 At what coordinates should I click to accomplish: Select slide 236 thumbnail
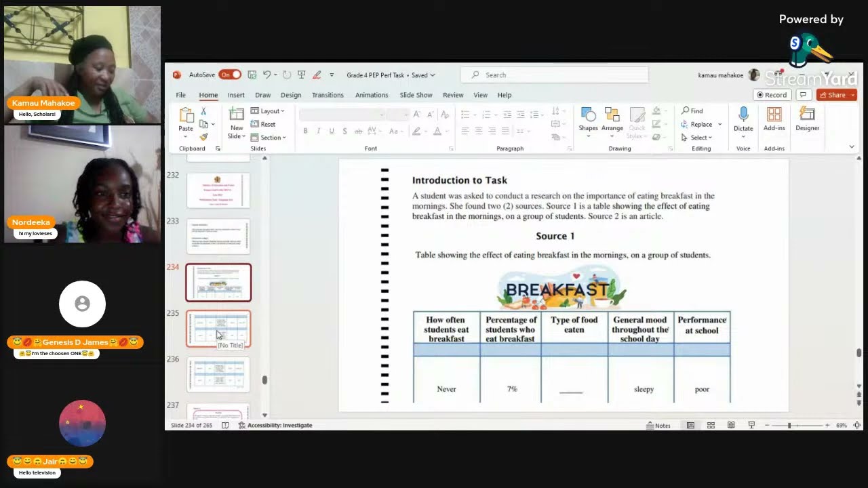pyautogui.click(x=218, y=374)
